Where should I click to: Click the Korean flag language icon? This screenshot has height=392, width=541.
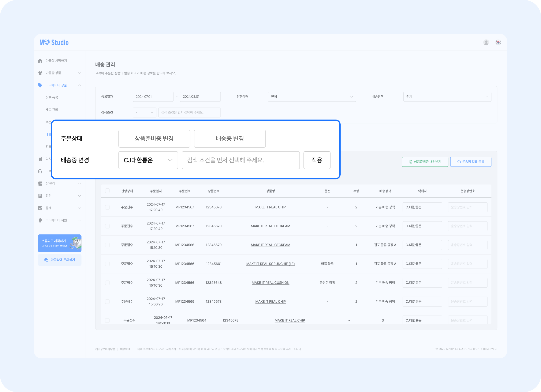pyautogui.click(x=498, y=42)
